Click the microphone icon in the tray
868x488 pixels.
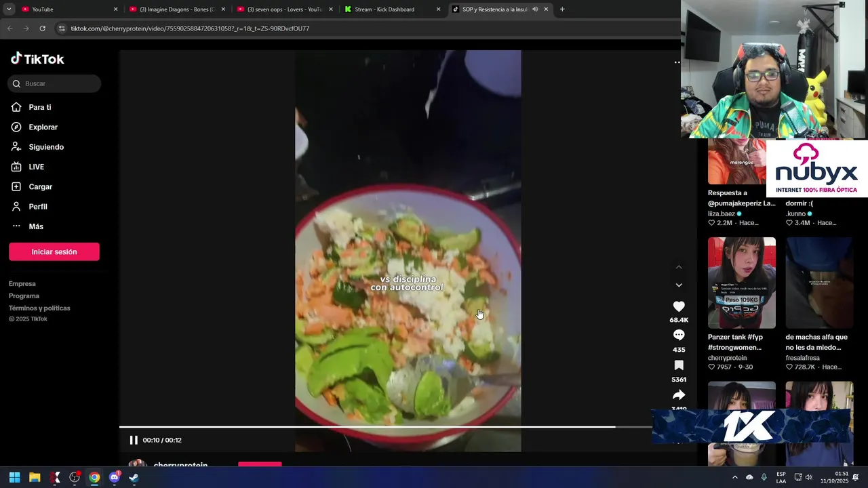click(764, 477)
